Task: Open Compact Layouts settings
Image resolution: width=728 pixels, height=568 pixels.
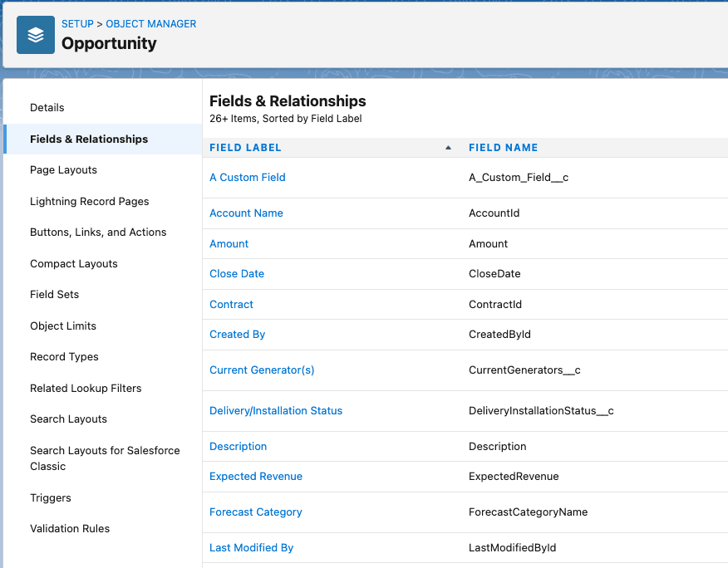Action: pos(75,263)
